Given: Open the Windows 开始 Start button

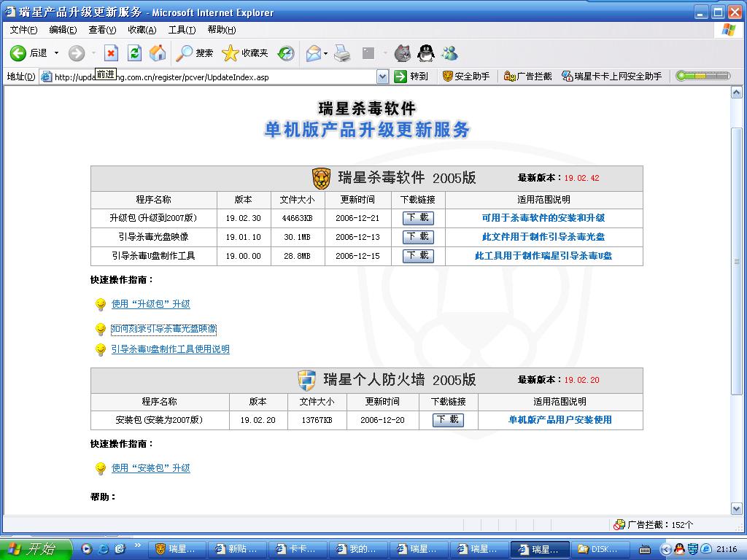Looking at the screenshot, I should pyautogui.click(x=36, y=549).
